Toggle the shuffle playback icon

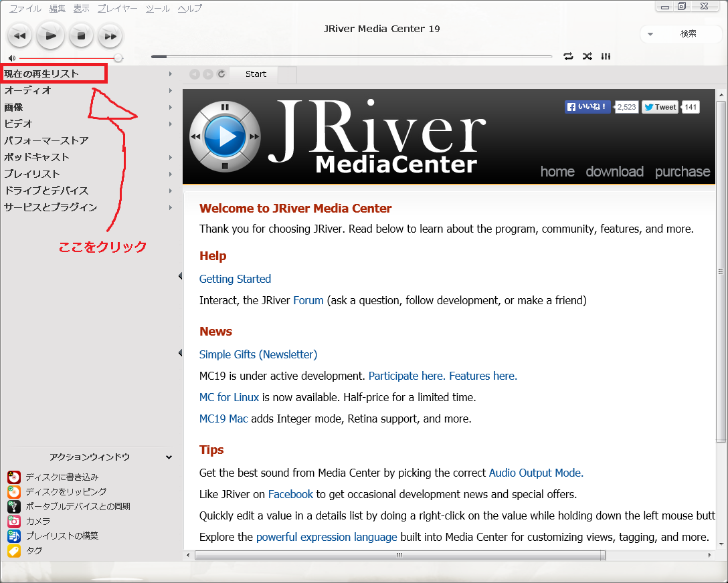[587, 56]
